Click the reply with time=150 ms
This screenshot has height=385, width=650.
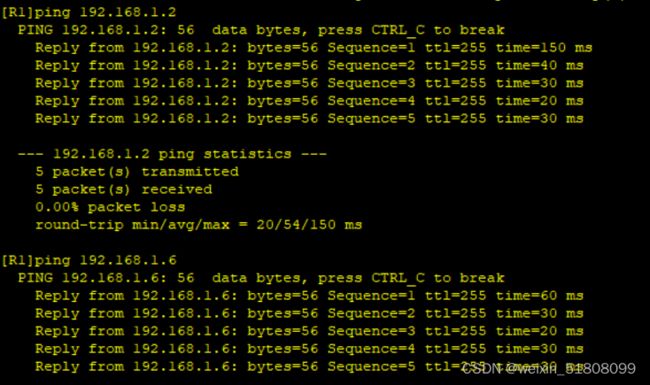(314, 48)
